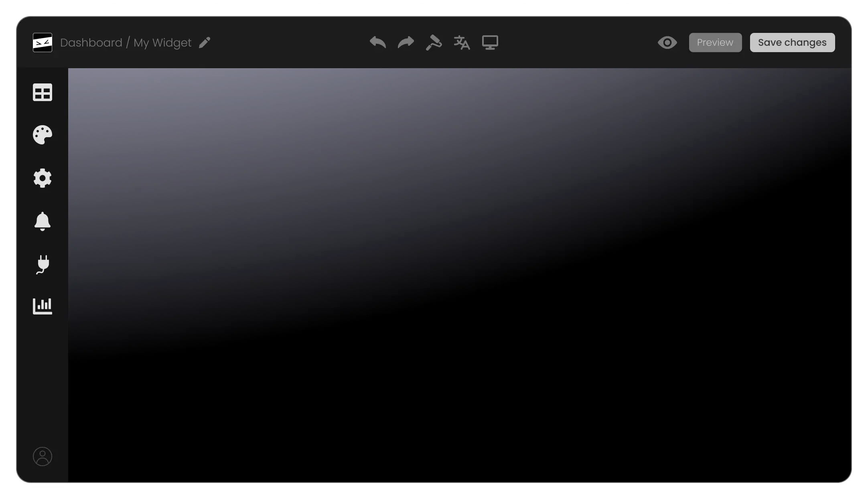The height and width of the screenshot is (499, 868).
Task: Click the undo arrow in the toolbar
Action: (x=377, y=42)
